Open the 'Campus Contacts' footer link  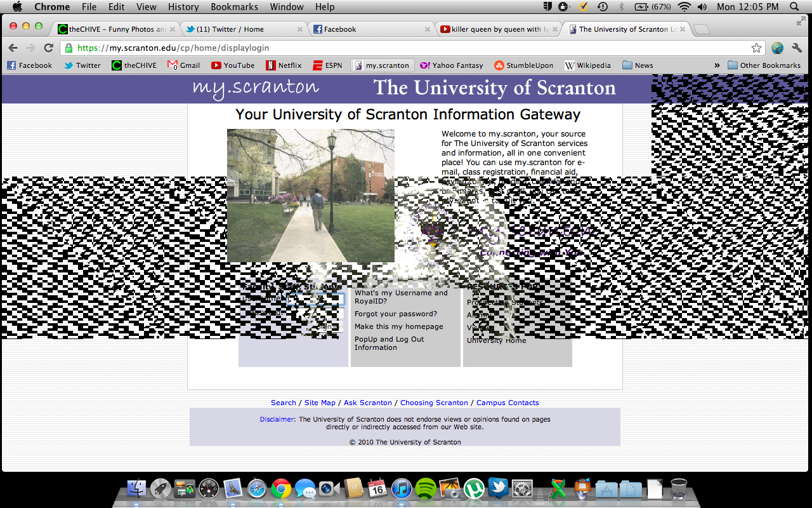[x=507, y=403]
